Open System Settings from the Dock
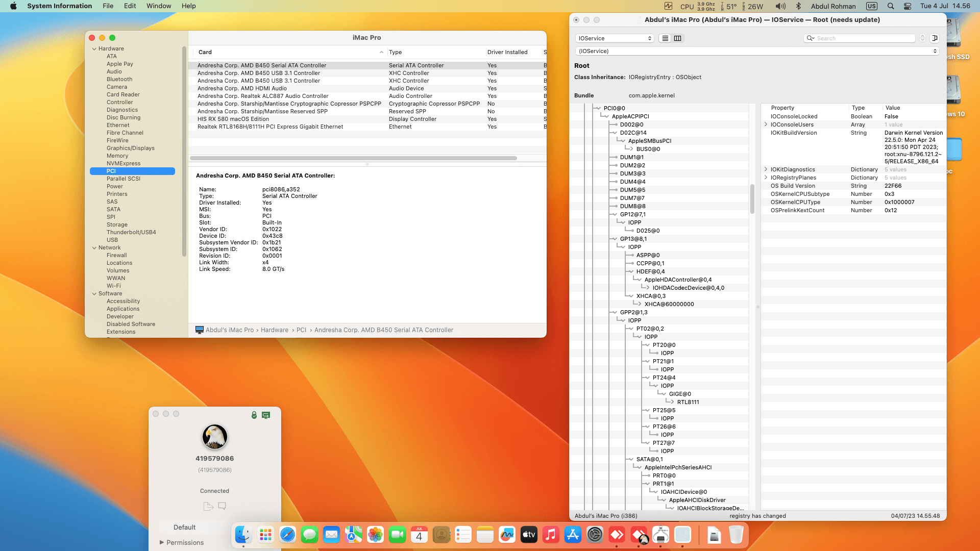 click(595, 535)
